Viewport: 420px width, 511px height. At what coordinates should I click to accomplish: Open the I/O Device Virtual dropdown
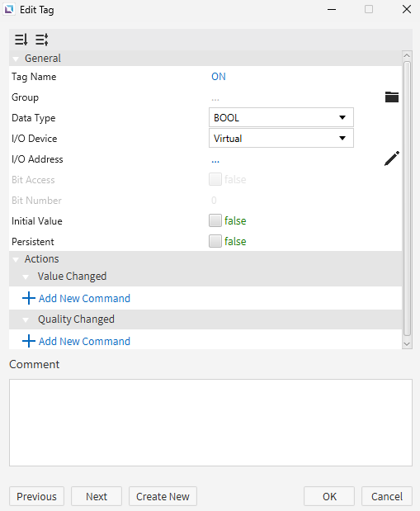coord(281,138)
